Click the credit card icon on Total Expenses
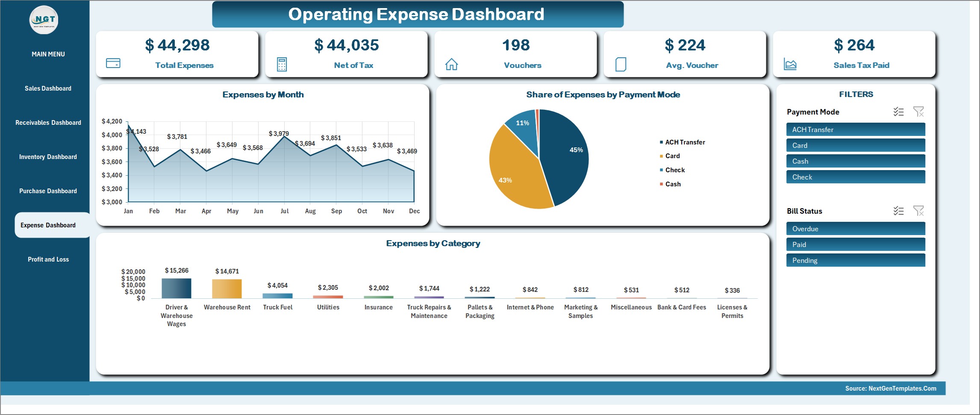Viewport: 980px width, 415px height. (113, 63)
